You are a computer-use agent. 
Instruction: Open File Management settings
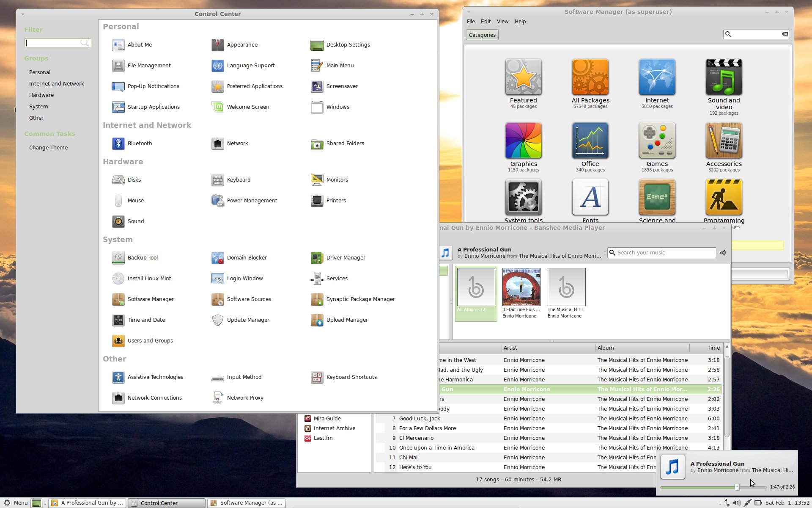pyautogui.click(x=141, y=65)
